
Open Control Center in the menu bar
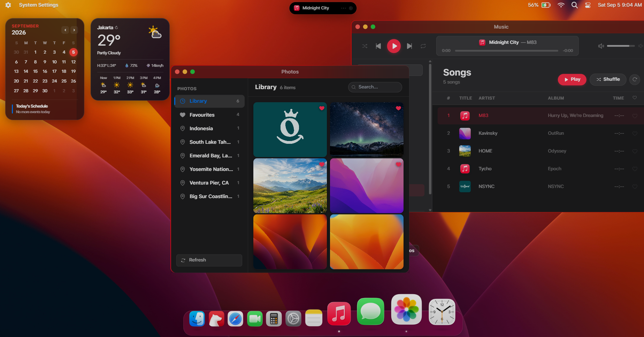pyautogui.click(x=588, y=5)
